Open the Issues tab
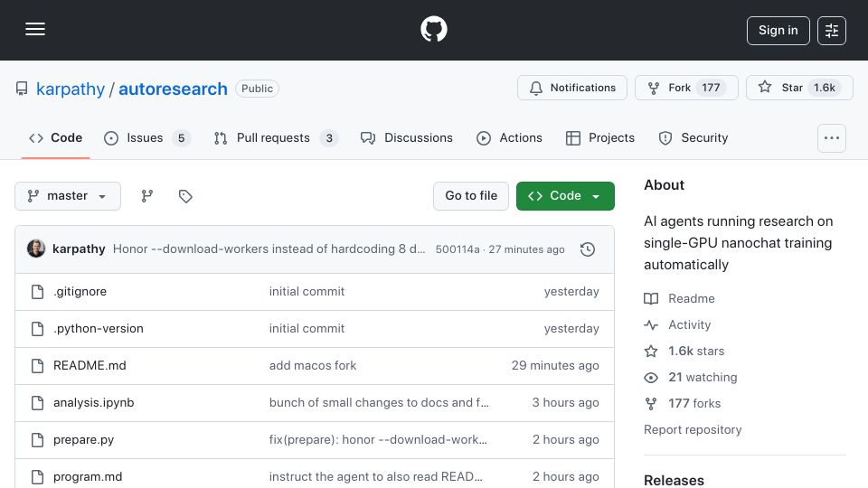868x488 pixels. point(146,137)
